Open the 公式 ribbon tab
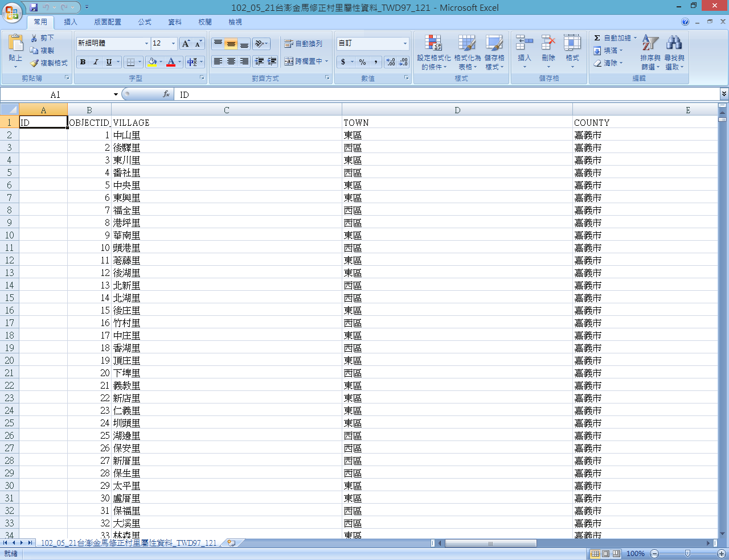 [145, 22]
